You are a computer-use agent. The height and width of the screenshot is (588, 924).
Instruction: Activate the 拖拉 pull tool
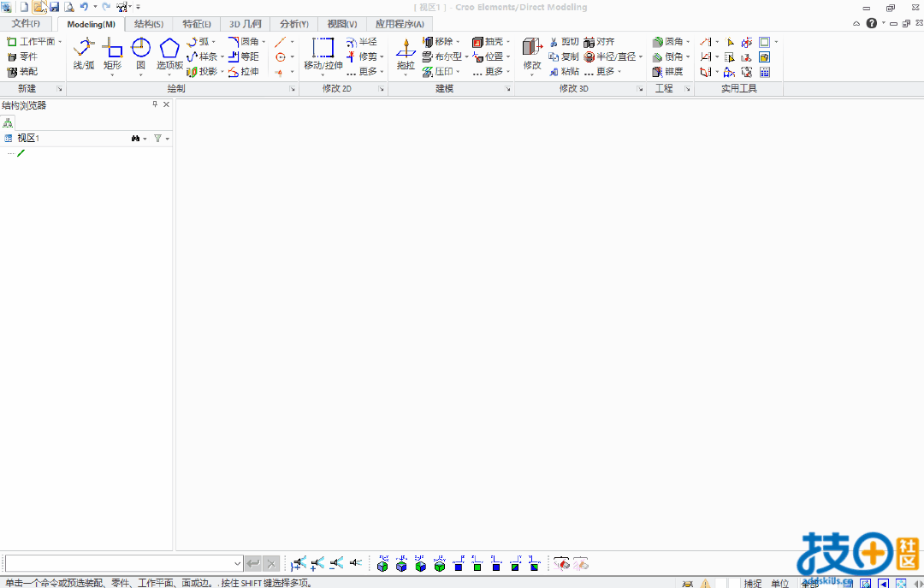coord(406,54)
